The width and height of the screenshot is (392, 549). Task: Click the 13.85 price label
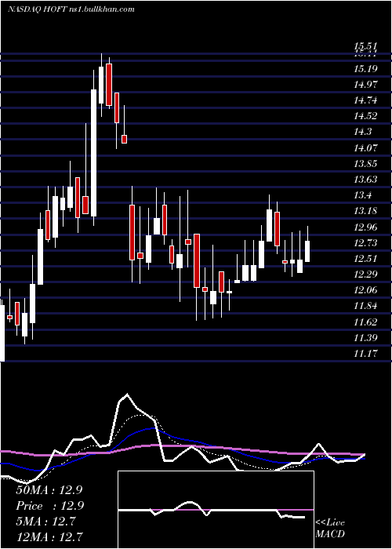click(365, 164)
